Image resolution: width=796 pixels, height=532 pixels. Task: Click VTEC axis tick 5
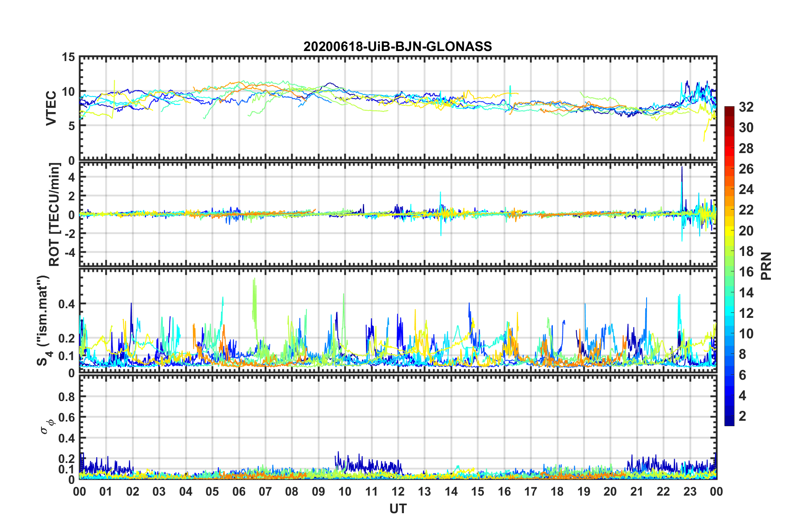click(72, 126)
